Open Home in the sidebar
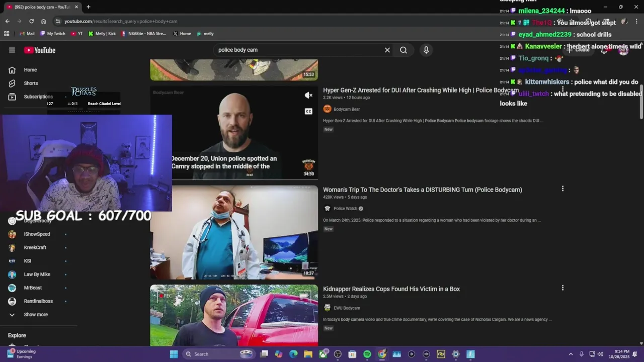 (30, 70)
